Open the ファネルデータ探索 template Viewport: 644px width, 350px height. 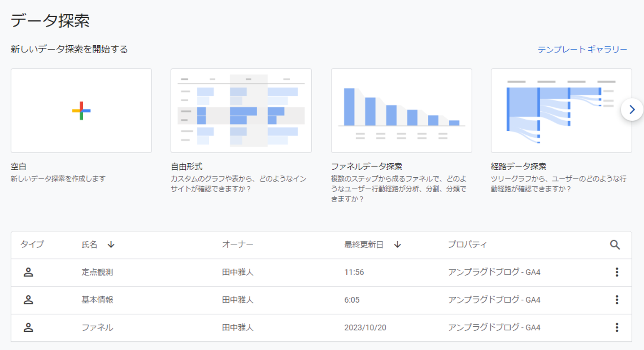401,110
